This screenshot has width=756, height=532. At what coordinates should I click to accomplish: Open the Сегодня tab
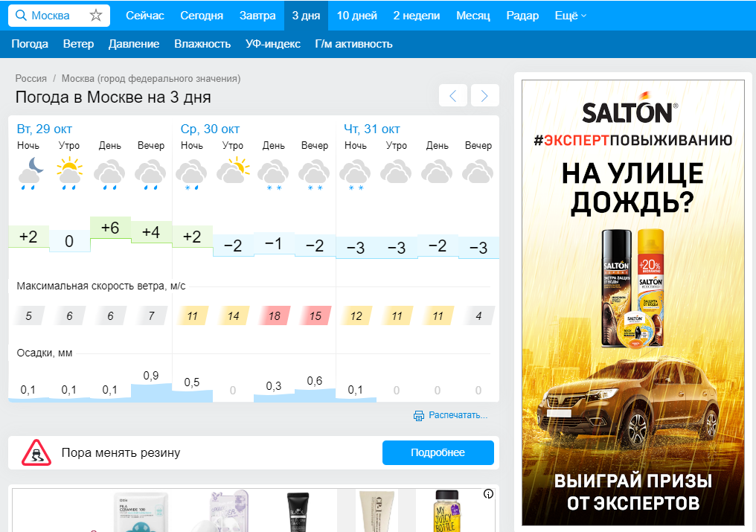tap(202, 16)
